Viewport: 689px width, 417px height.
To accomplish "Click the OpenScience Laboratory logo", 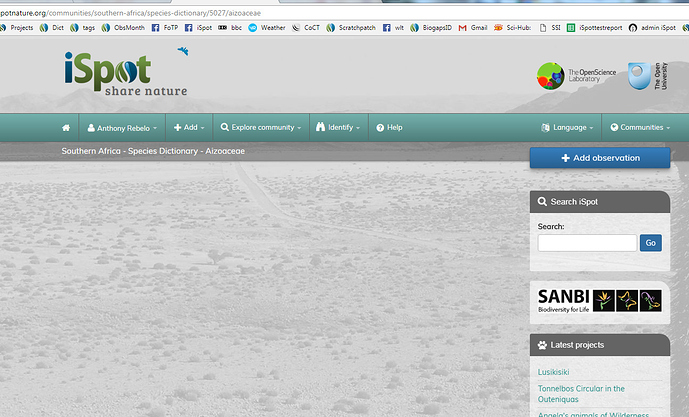I will (577, 76).
